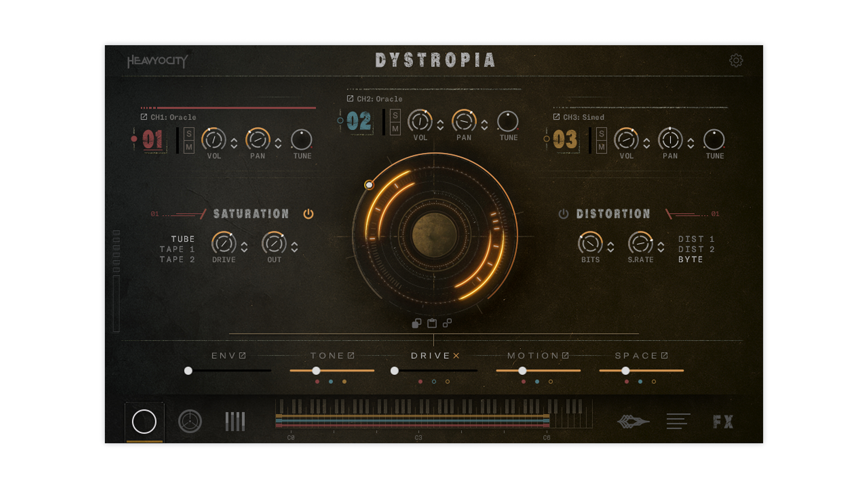
Task: Uncheck the CH3: Sined channel checkbox
Action: pos(556,117)
